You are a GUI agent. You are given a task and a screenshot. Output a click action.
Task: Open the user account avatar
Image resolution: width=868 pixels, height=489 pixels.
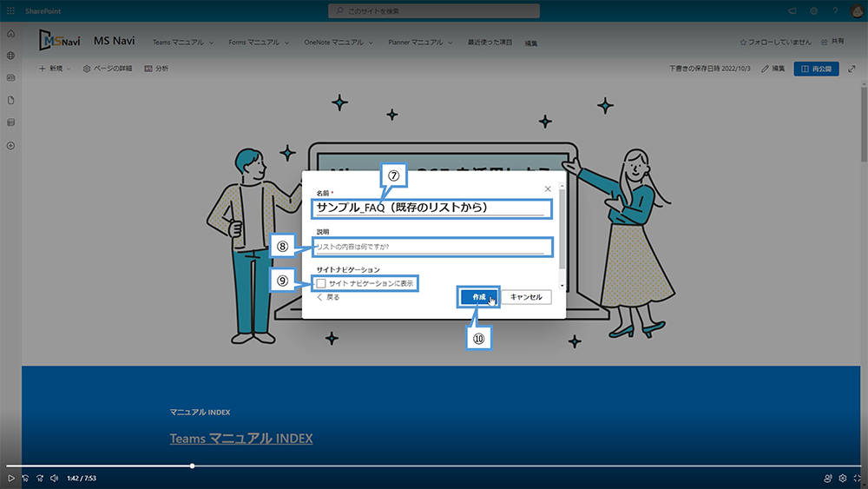(857, 11)
